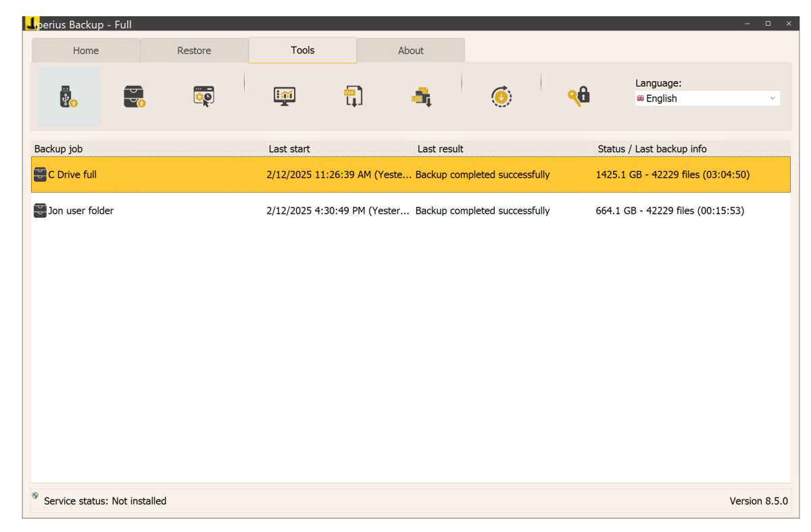Click the '2/12/2025 11:26:39 AM' last start cell
The width and height of the screenshot is (811, 532).
pyautogui.click(x=339, y=174)
